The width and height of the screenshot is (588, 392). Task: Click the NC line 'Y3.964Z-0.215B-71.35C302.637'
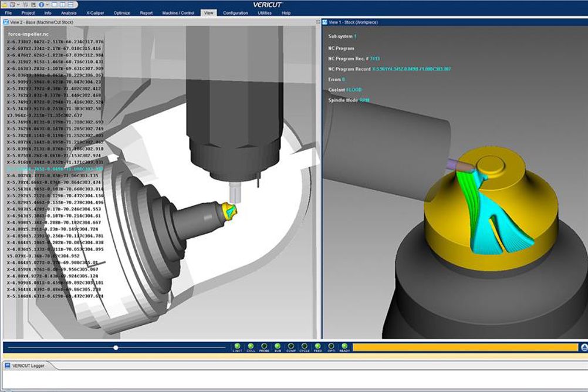click(44, 115)
